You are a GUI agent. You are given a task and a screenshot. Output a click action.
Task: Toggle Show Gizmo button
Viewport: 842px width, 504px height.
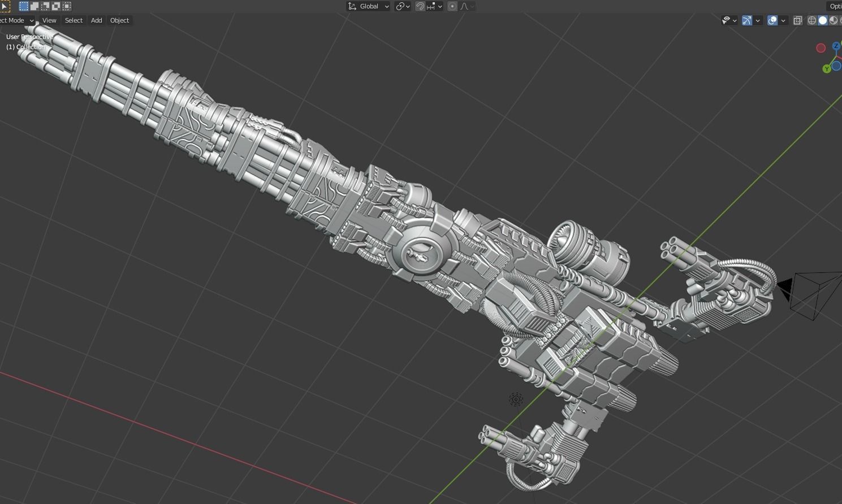747,20
